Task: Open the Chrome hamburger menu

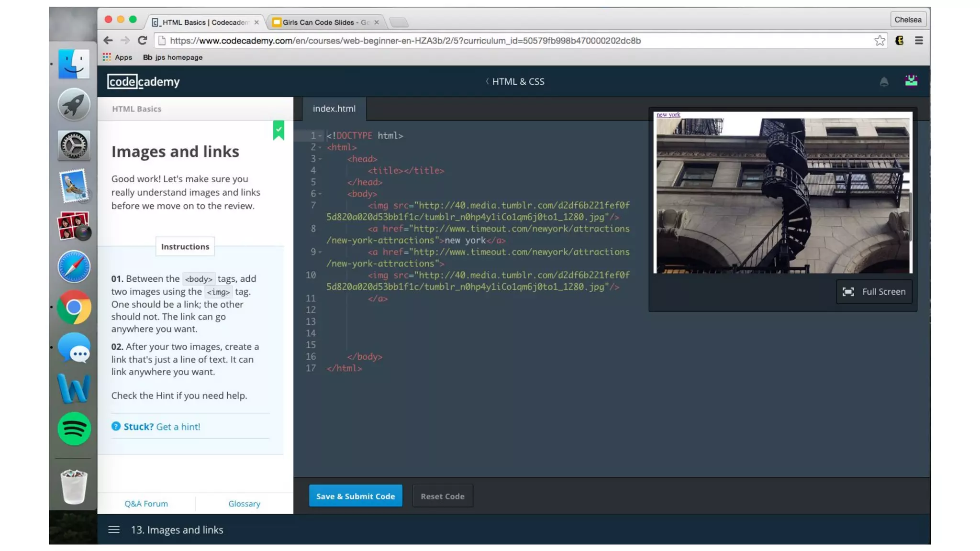Action: pos(919,41)
